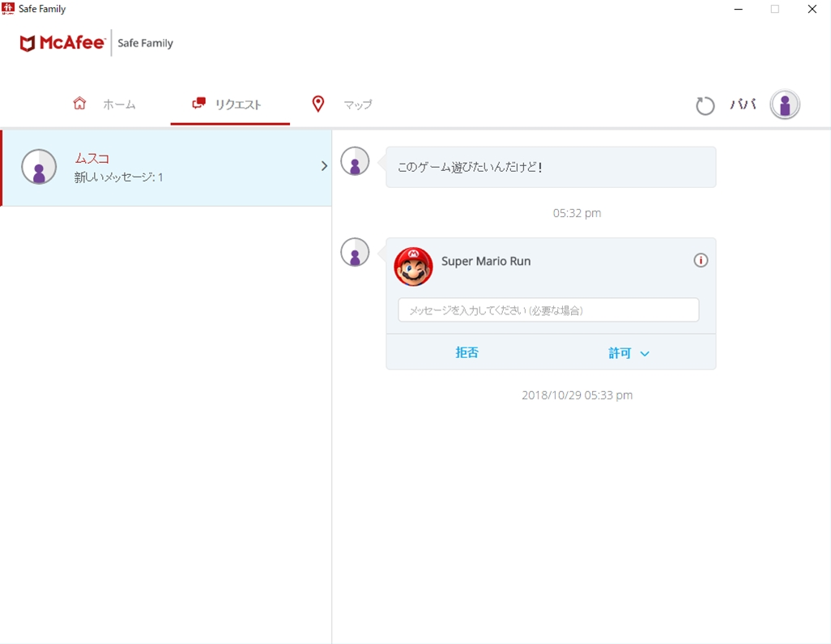Click the avatar beside Super Mario Run

(355, 252)
